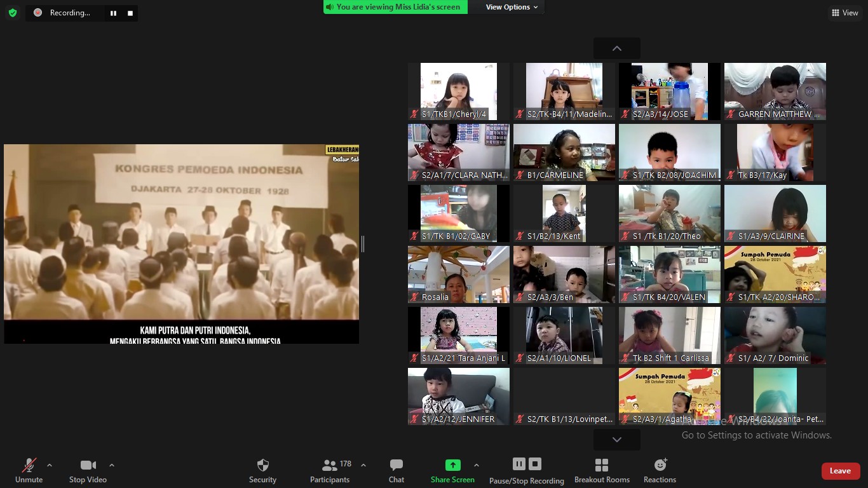Expand video options arrow beside Stop Video
The width and height of the screenshot is (868, 488).
[x=112, y=465]
